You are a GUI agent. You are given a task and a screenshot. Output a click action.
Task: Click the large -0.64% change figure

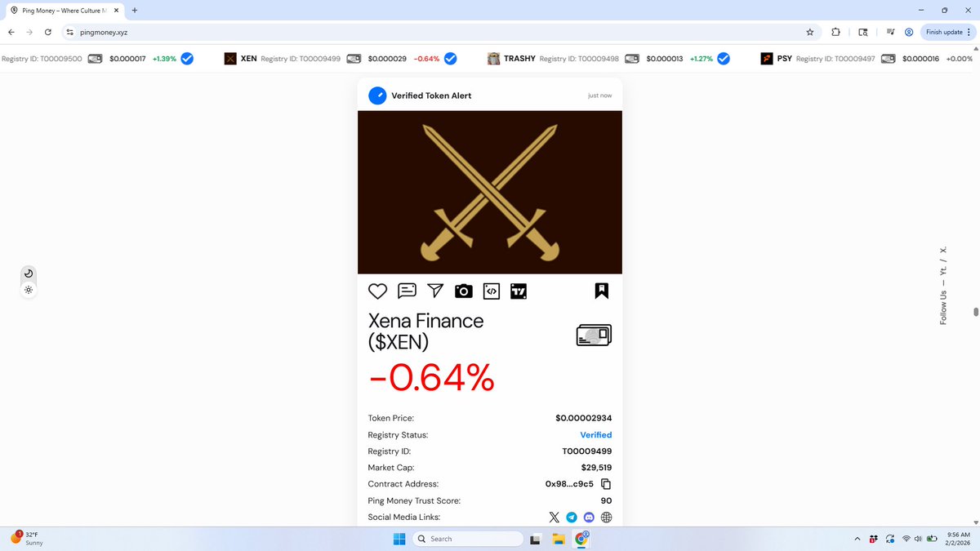point(432,377)
